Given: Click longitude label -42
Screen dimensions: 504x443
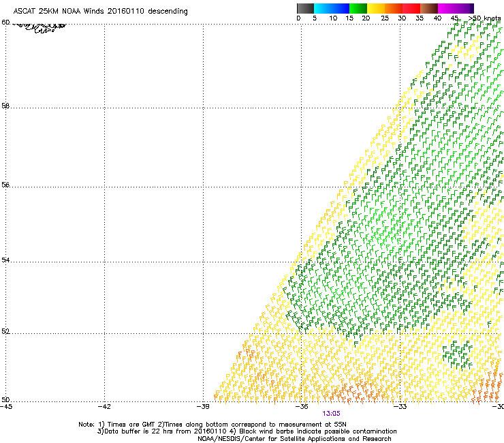Looking at the screenshot, I should [x=104, y=407].
